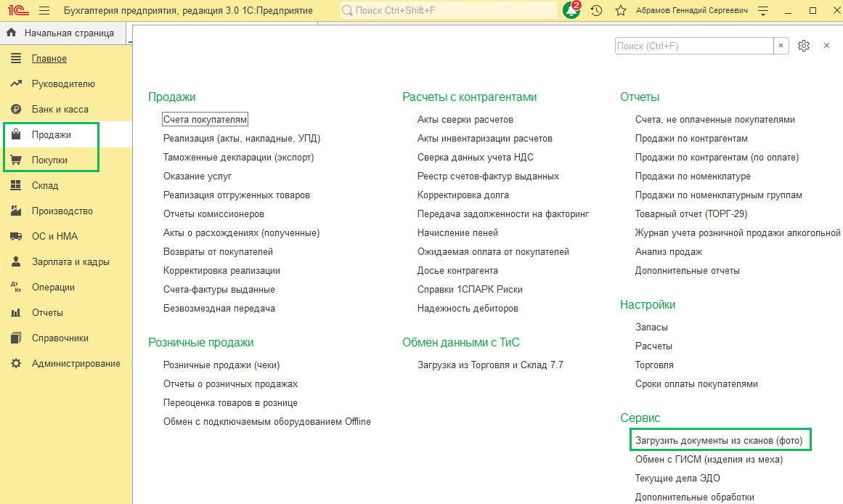The height and width of the screenshot is (504, 843).
Task: Open Запасы settings
Action: click(651, 327)
